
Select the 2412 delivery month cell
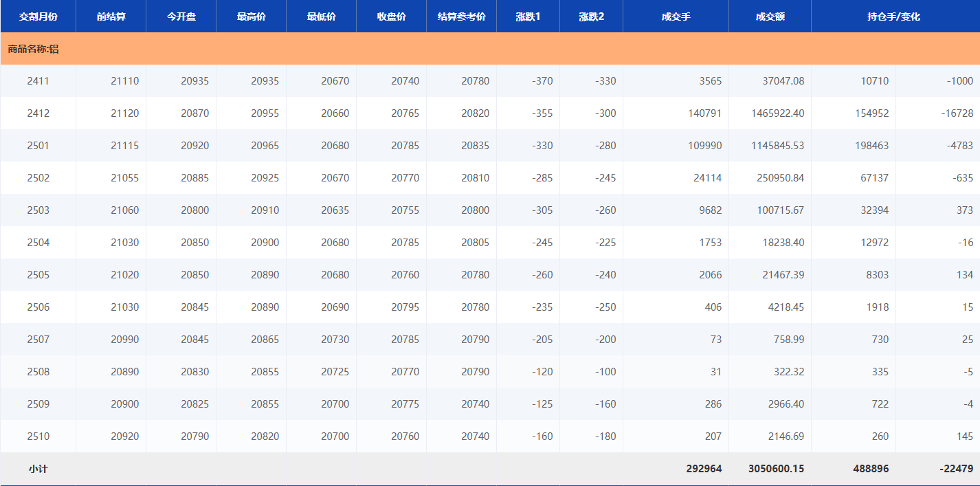click(x=38, y=113)
